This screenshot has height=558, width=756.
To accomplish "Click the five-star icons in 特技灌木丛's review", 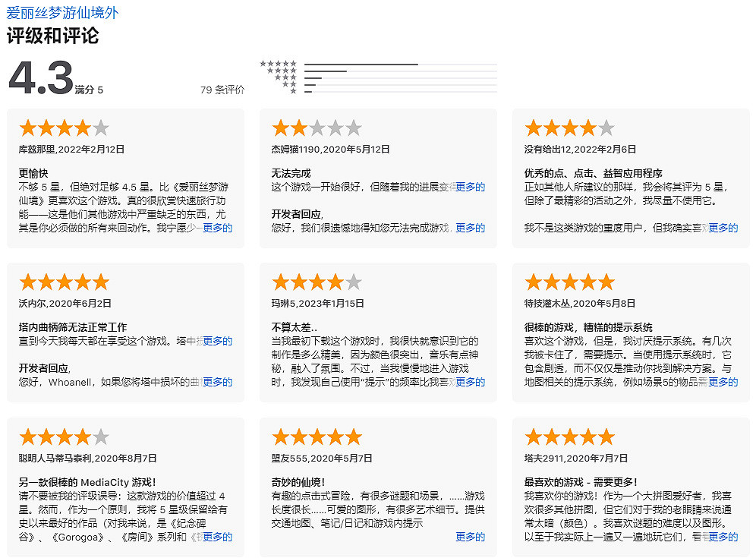I will [570, 282].
